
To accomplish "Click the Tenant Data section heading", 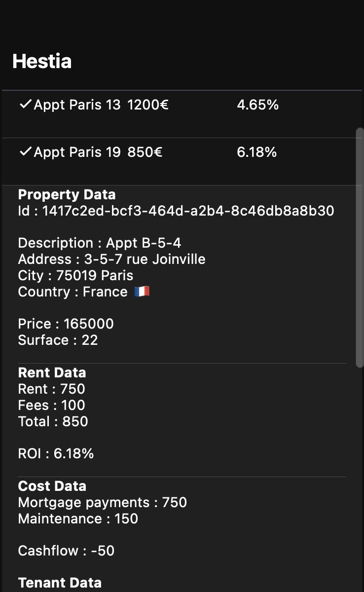I will tap(60, 583).
